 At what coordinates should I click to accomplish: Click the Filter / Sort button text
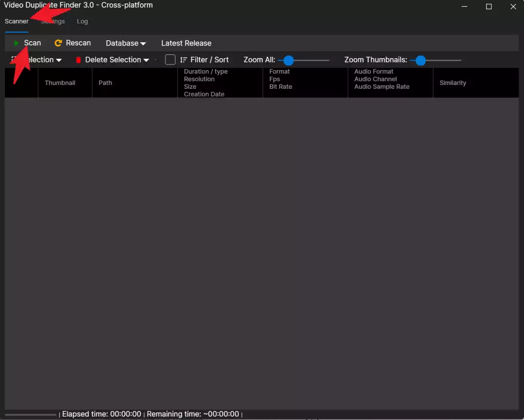[210, 60]
